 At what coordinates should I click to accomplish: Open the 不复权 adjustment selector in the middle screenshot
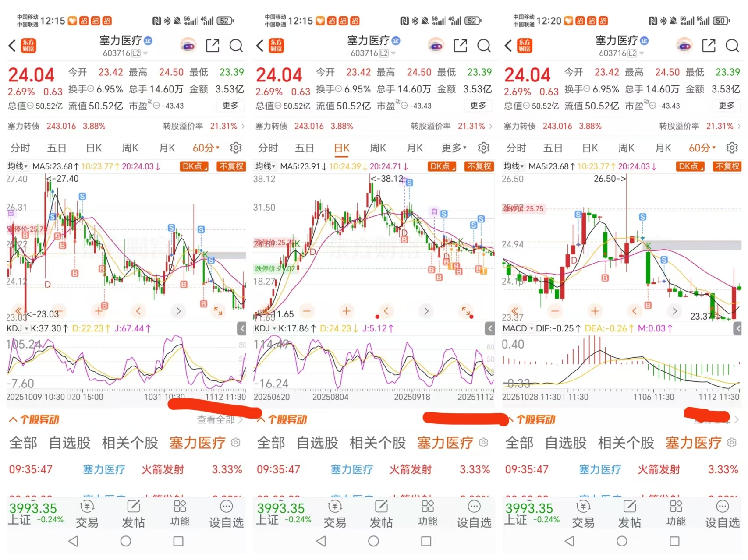click(x=479, y=166)
